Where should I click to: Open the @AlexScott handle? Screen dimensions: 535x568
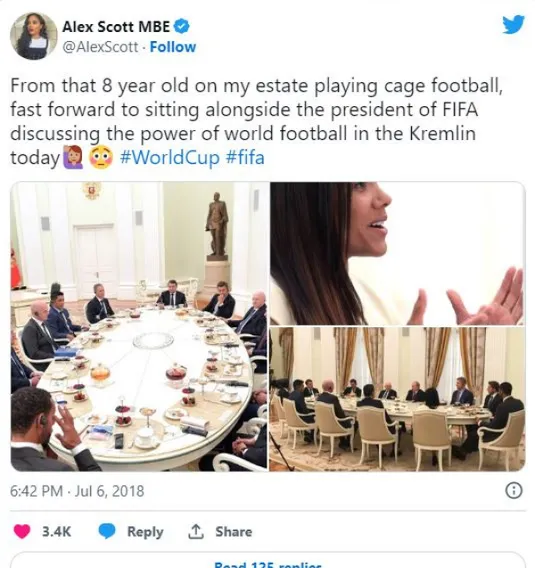coord(100,47)
